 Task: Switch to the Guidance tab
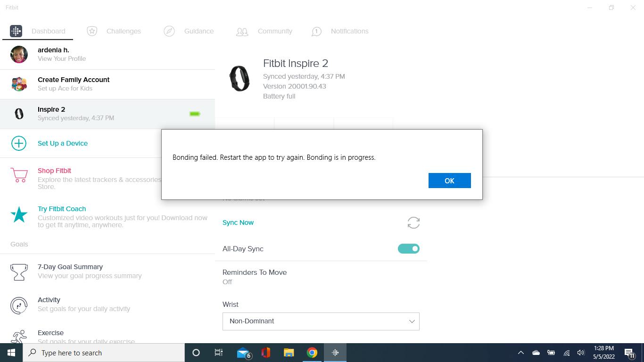(x=199, y=31)
